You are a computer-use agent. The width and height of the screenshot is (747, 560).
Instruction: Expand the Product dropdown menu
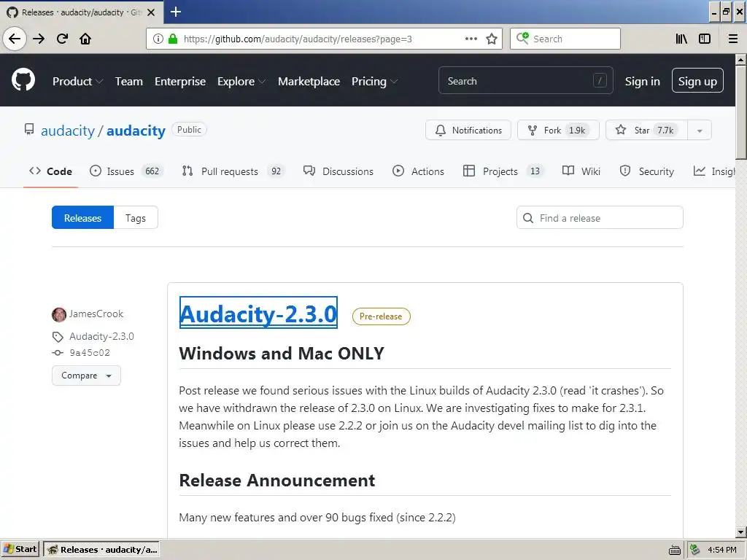[77, 82]
